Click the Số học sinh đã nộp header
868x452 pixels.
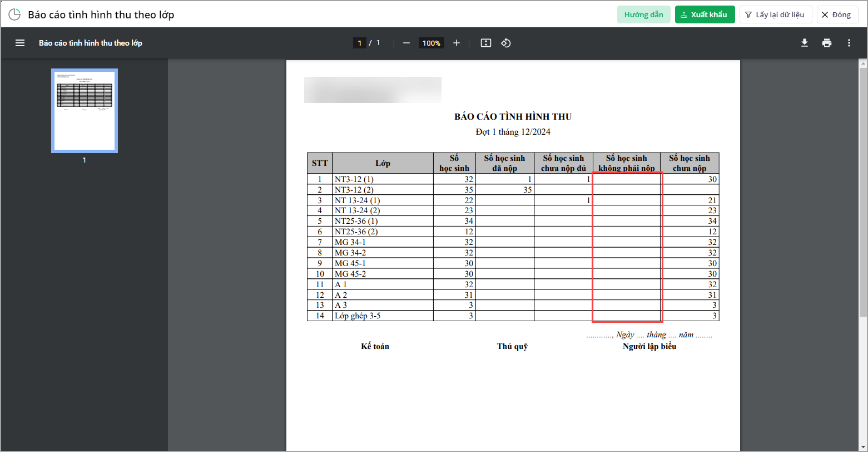[504, 163]
